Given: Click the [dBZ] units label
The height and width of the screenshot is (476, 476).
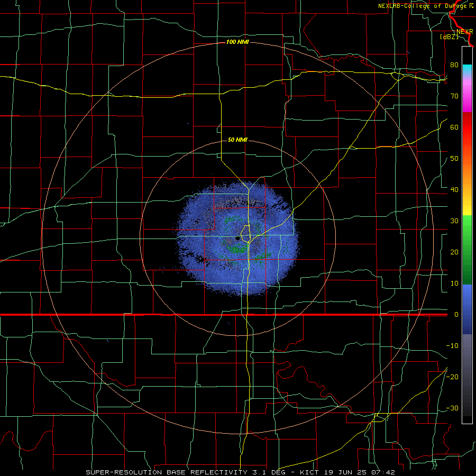Looking at the screenshot, I should coord(449,37).
